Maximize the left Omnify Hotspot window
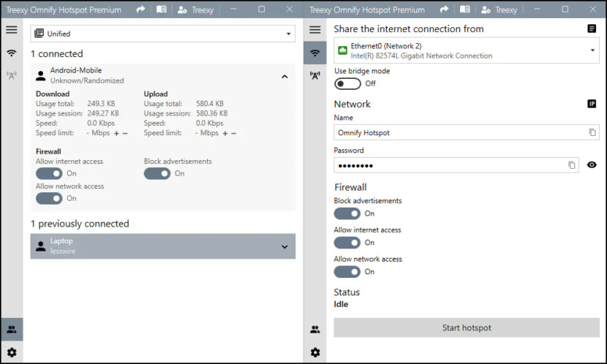The height and width of the screenshot is (364, 607). [262, 10]
